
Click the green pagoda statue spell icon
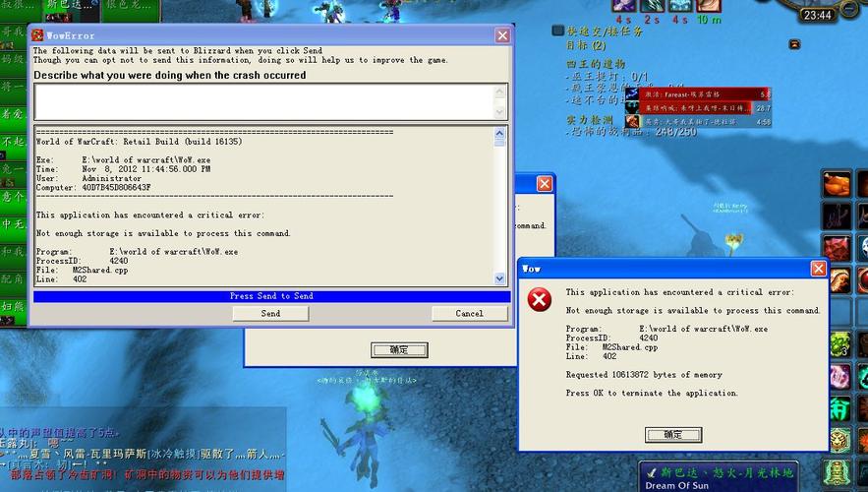click(x=837, y=473)
